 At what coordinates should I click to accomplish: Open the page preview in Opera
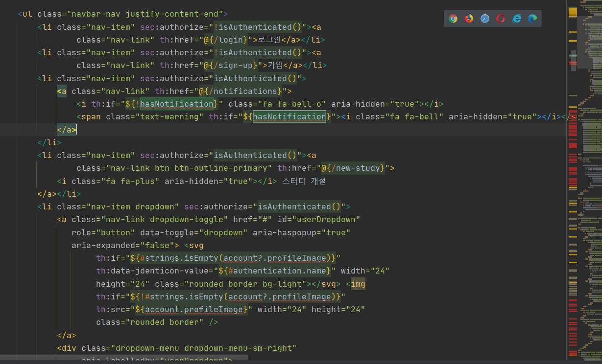[x=501, y=19]
